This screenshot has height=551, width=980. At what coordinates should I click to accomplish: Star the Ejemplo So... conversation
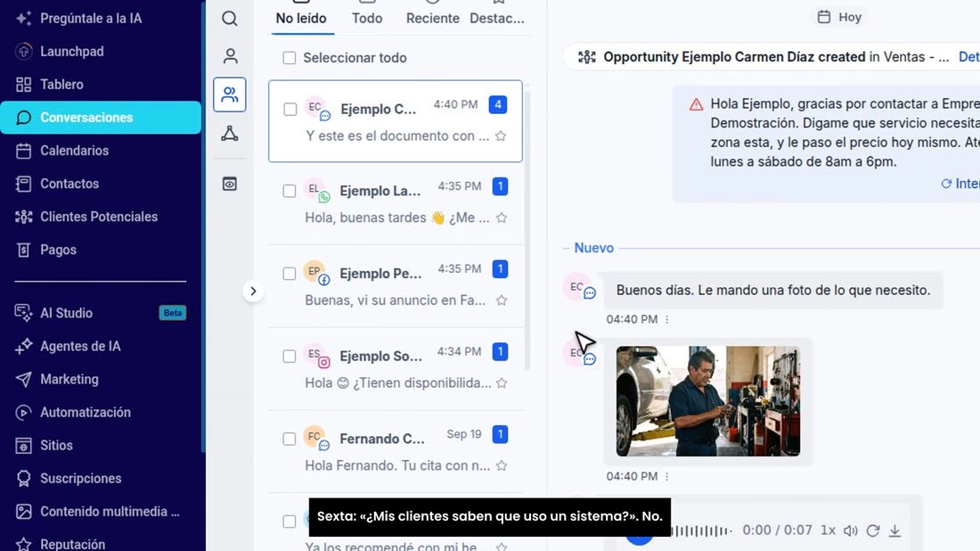(502, 382)
